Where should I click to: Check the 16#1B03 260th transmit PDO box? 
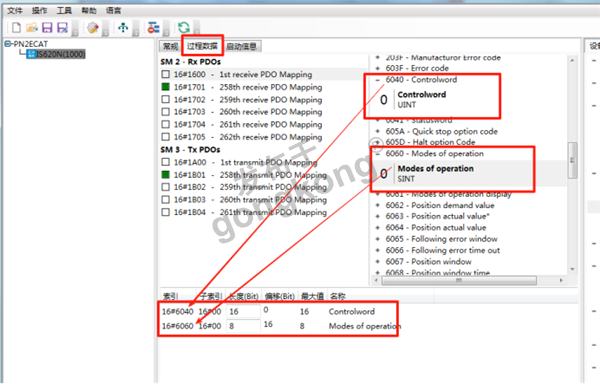click(x=165, y=200)
